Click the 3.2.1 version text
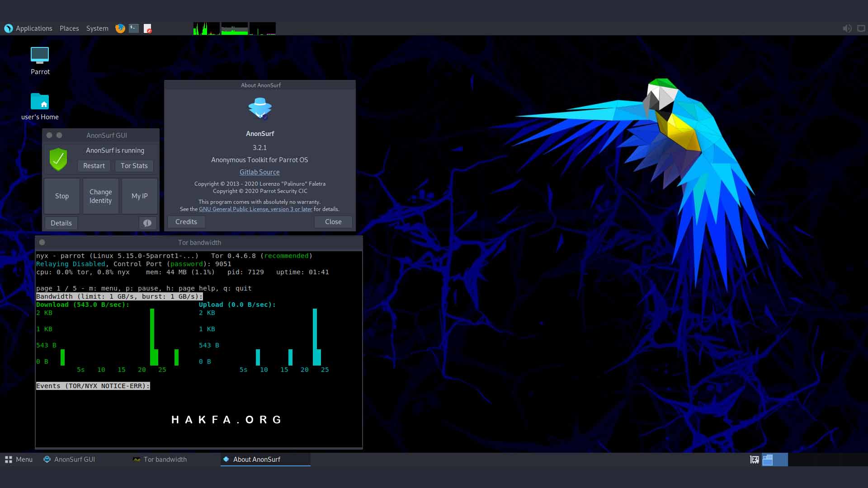The height and width of the screenshot is (488, 868). (259, 148)
